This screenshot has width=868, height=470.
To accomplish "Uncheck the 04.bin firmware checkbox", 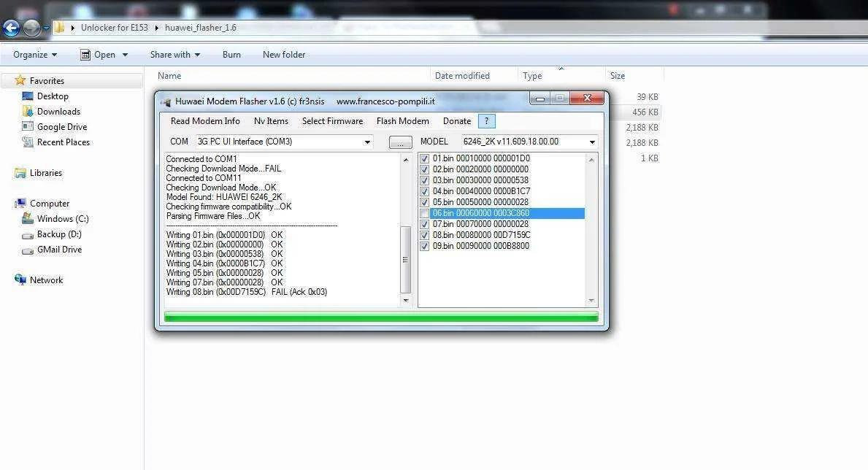I will 425,191.
